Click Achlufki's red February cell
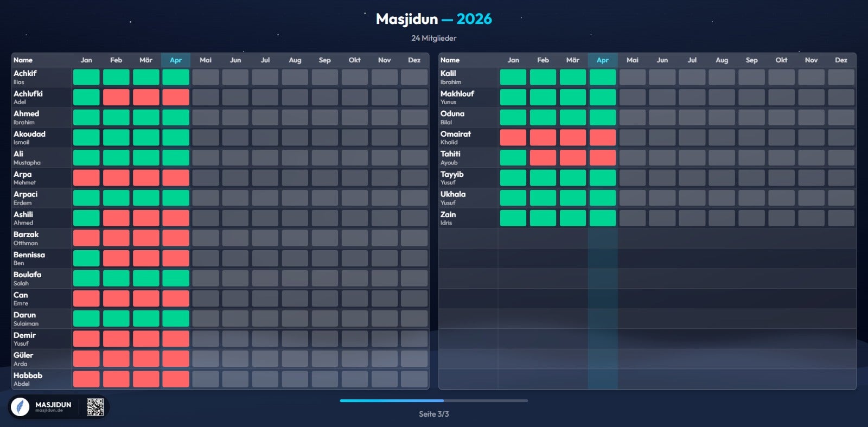This screenshot has width=868, height=427. pos(116,97)
